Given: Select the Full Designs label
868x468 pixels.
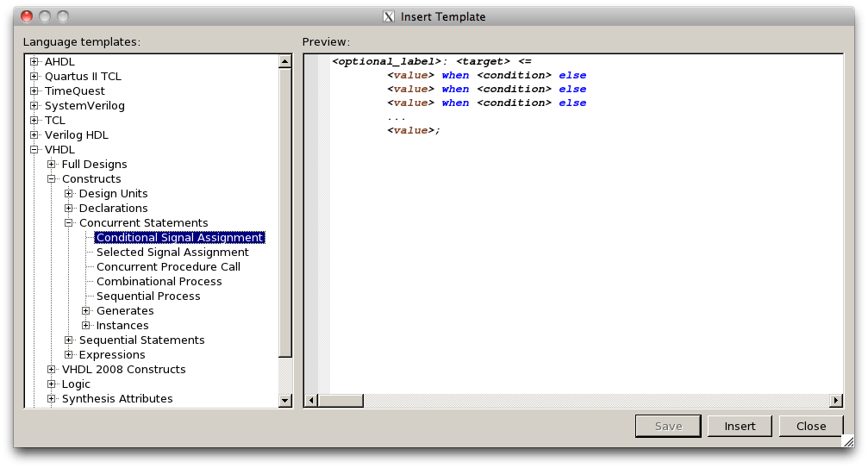Looking at the screenshot, I should [x=94, y=165].
